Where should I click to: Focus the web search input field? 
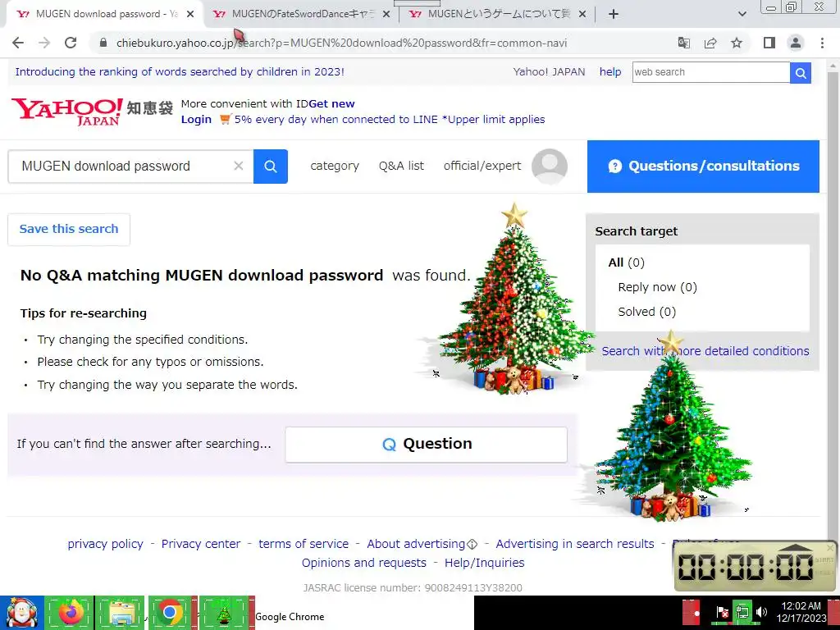click(711, 72)
